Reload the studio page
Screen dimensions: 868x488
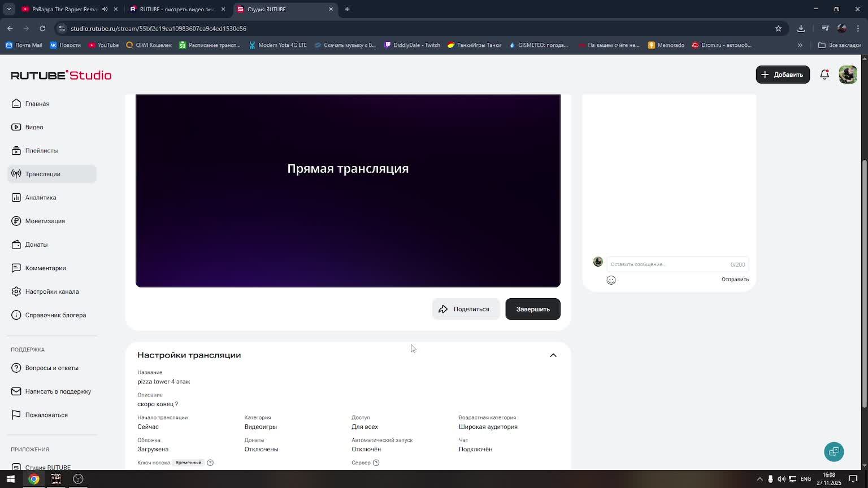(x=42, y=28)
